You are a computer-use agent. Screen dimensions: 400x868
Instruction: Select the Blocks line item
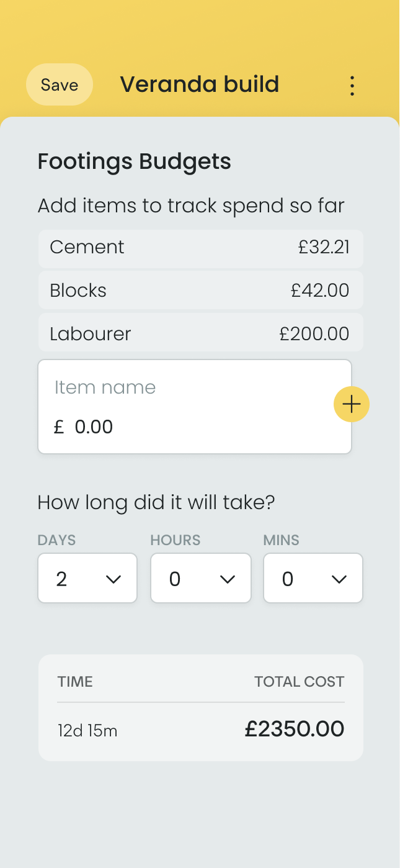tap(200, 290)
